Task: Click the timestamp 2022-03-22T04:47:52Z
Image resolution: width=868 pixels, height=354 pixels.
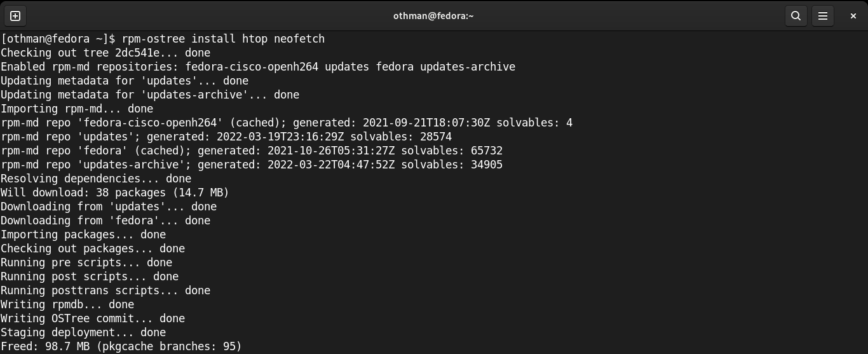Action: 331,165
